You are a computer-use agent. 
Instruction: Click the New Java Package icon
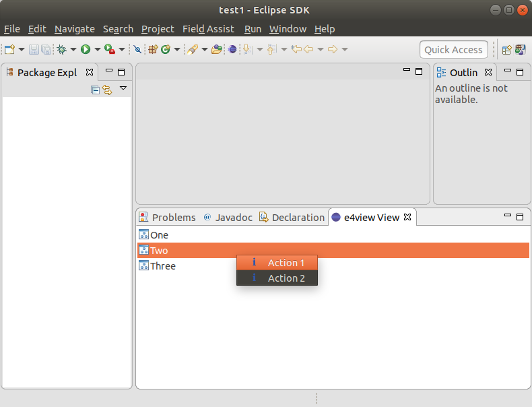click(x=153, y=50)
